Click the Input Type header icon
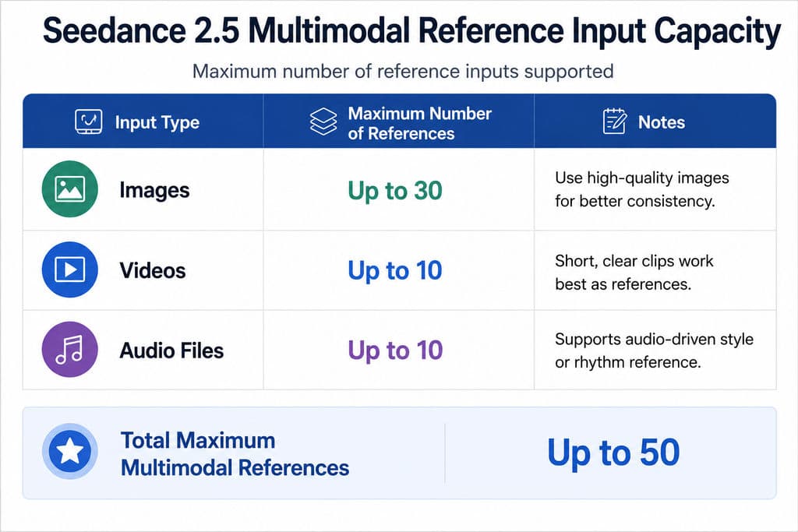 (x=89, y=122)
